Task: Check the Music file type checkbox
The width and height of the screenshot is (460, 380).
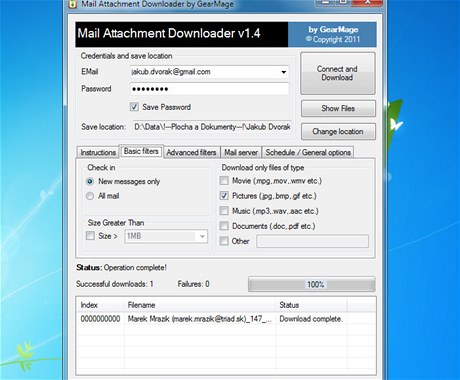Action: point(224,211)
